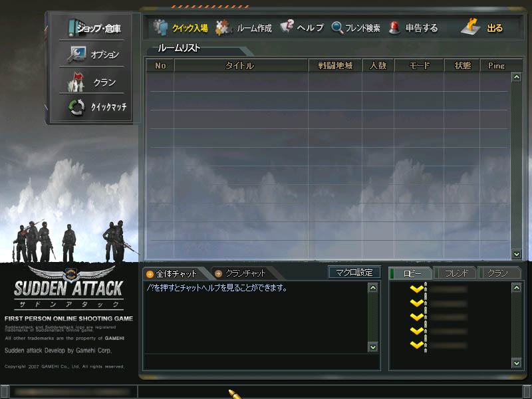Sort room list by タイトル column

tap(241, 65)
